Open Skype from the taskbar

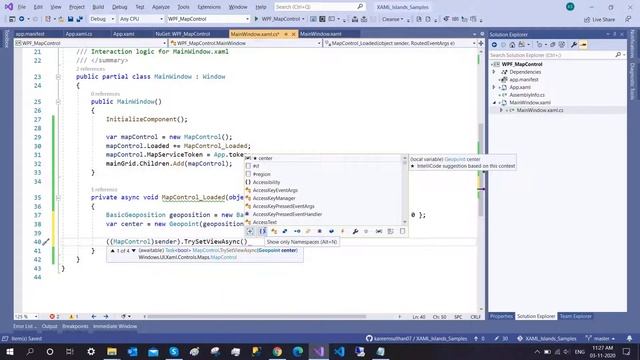pyautogui.click(x=174, y=351)
